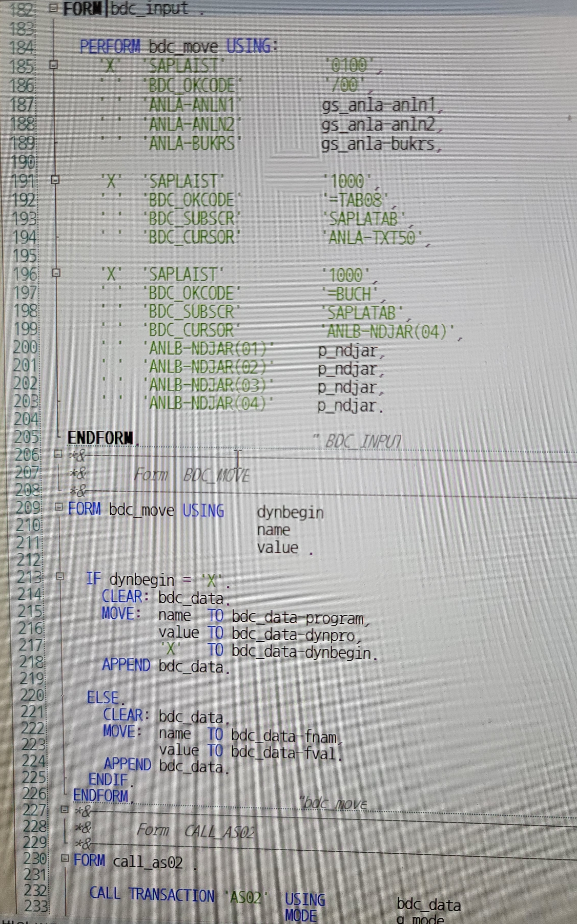Click bdc_data-fval on line 223

point(283,753)
